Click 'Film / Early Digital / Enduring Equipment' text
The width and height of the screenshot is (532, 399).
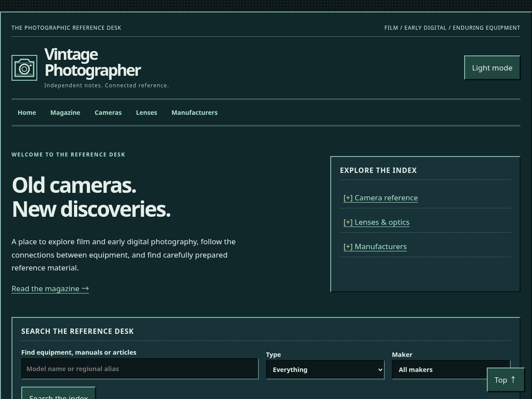[452, 28]
